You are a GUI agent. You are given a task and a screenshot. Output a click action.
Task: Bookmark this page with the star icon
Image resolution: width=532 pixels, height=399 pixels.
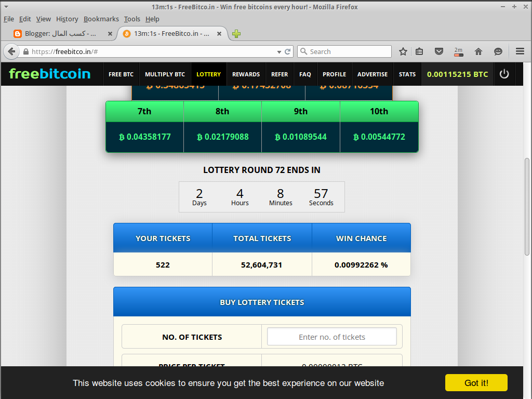[403, 51]
